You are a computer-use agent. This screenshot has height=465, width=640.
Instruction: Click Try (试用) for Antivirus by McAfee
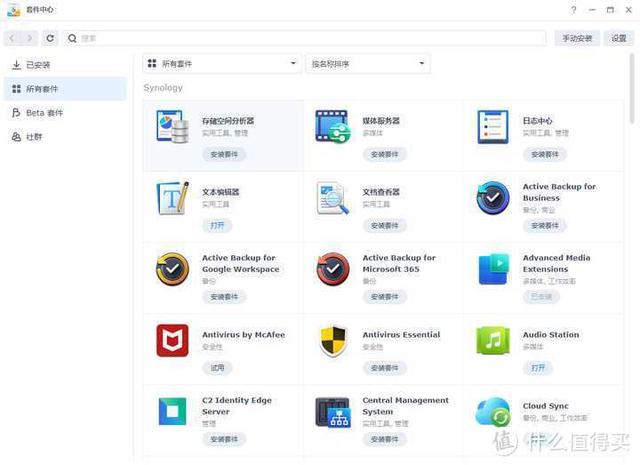(217, 368)
